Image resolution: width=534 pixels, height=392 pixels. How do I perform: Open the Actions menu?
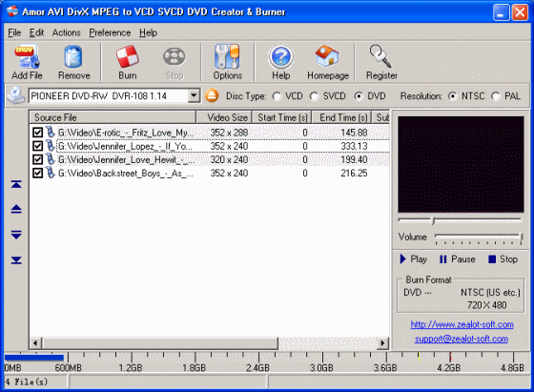tap(67, 32)
